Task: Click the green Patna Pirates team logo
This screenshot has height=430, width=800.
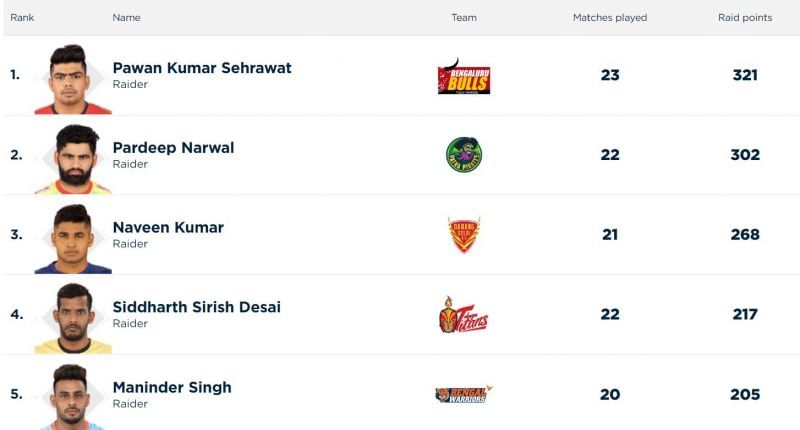Action: [464, 155]
